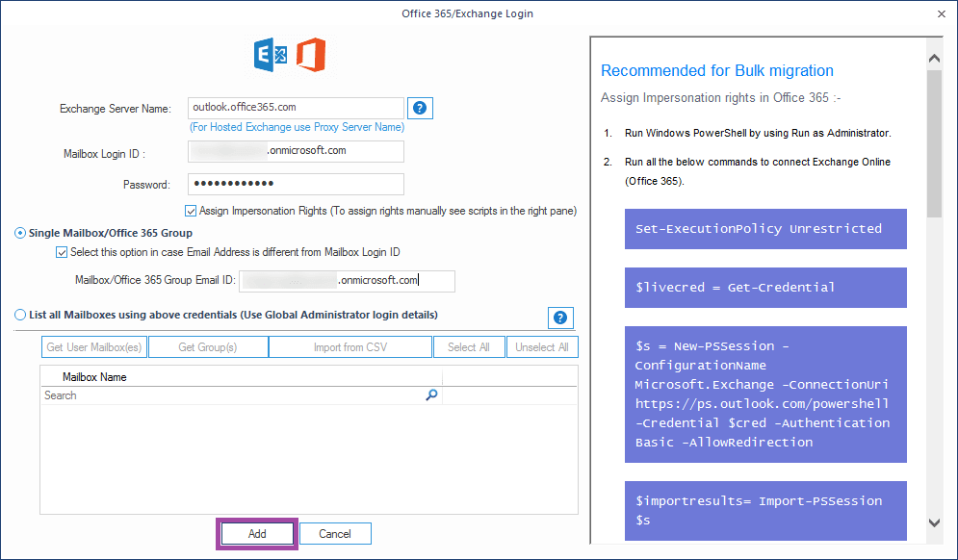Open help for List all Mailboxes option
The height and width of the screenshot is (560, 958).
[560, 318]
